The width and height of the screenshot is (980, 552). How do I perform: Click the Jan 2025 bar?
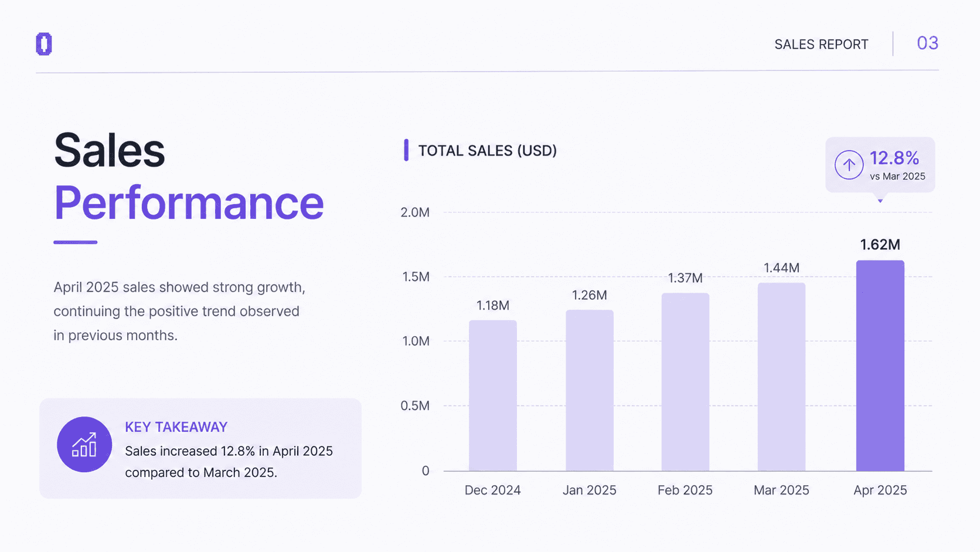[590, 390]
